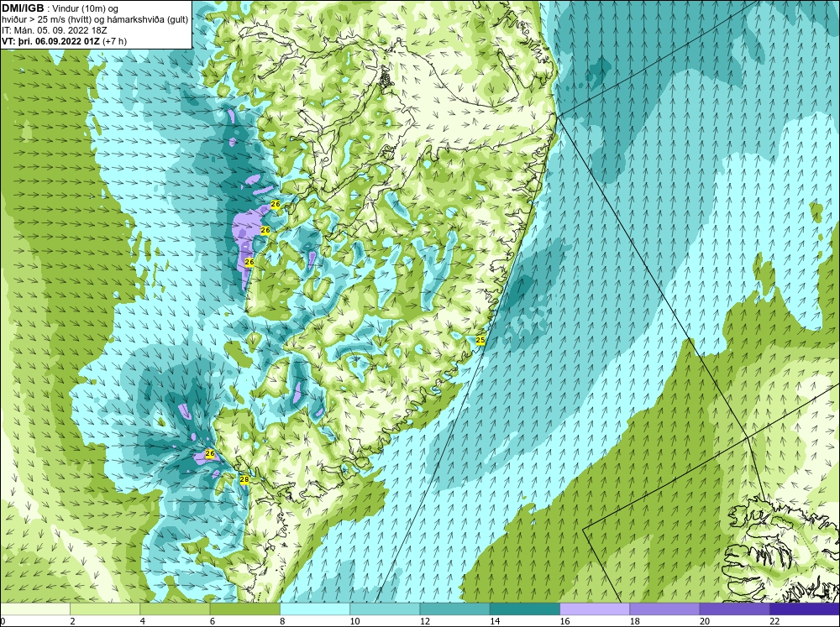Screen dimensions: 840x627
Task: Click the DMI/IGB title text
Action: pyautogui.click(x=23, y=8)
